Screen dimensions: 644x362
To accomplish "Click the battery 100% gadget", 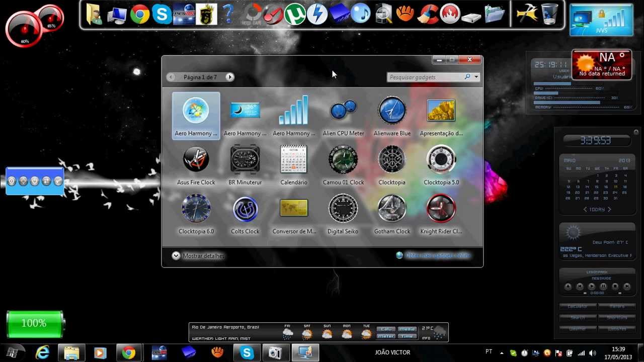I will [x=35, y=324].
